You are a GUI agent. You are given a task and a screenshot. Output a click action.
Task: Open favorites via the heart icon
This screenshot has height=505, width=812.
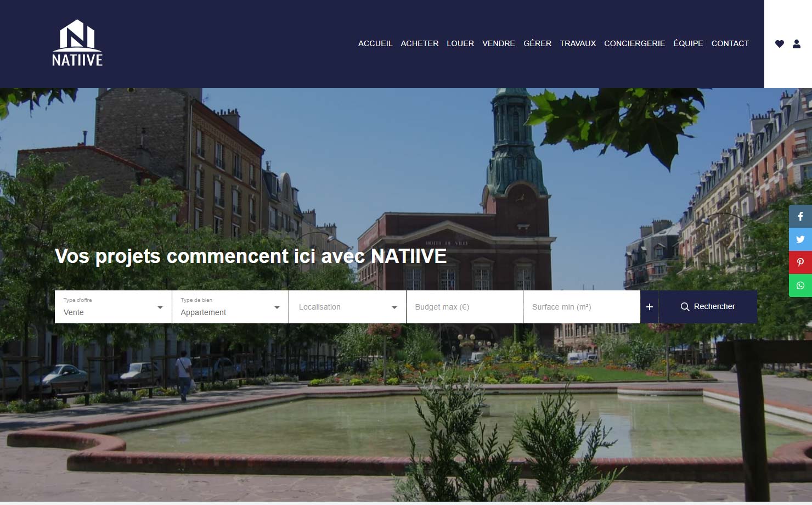(780, 44)
